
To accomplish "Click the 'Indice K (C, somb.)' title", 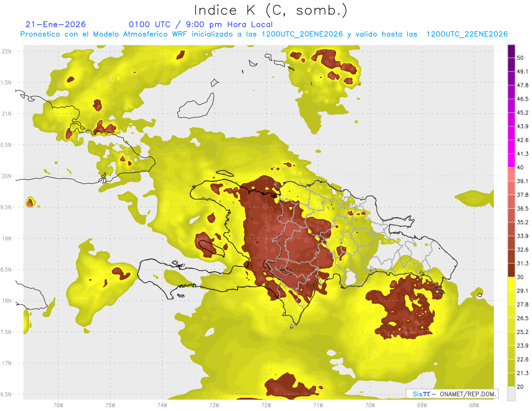I will pyautogui.click(x=271, y=11).
